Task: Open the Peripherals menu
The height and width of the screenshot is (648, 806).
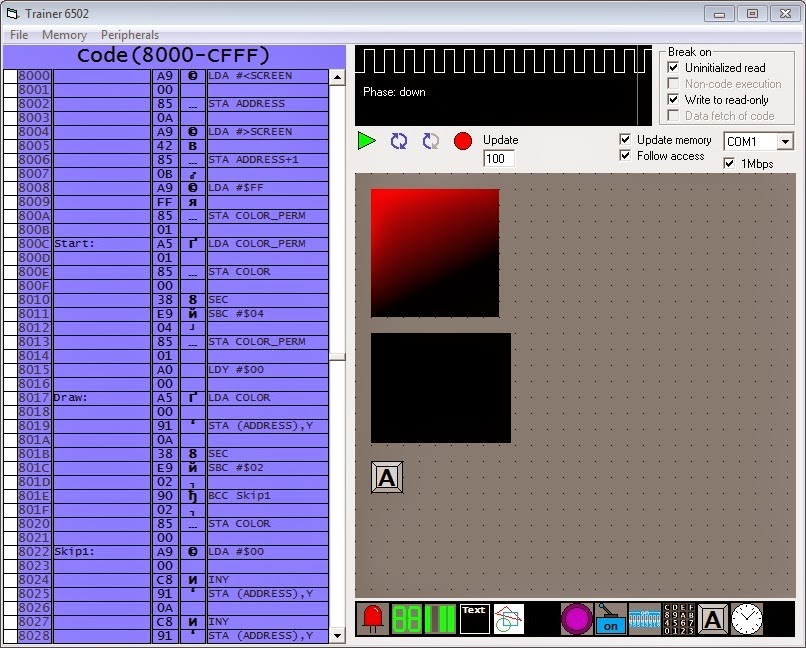Action: [x=130, y=35]
